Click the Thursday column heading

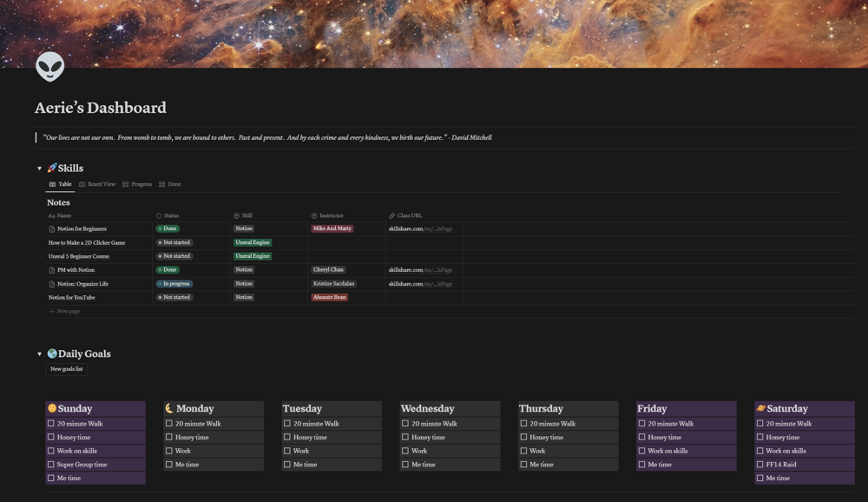[x=541, y=408]
